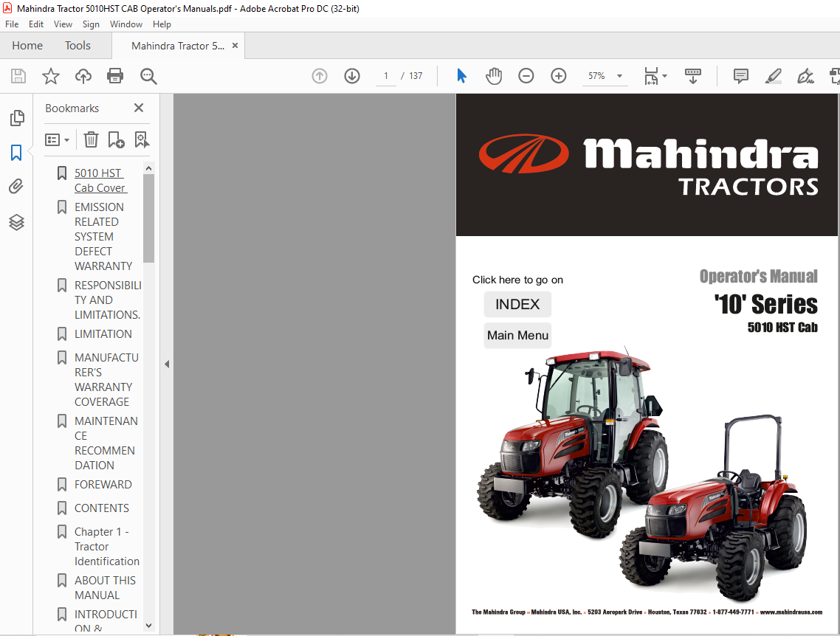Image resolution: width=840 pixels, height=636 pixels.
Task: Open MAINTENANCE RECOMMENDATION bookmark
Action: pos(106,443)
